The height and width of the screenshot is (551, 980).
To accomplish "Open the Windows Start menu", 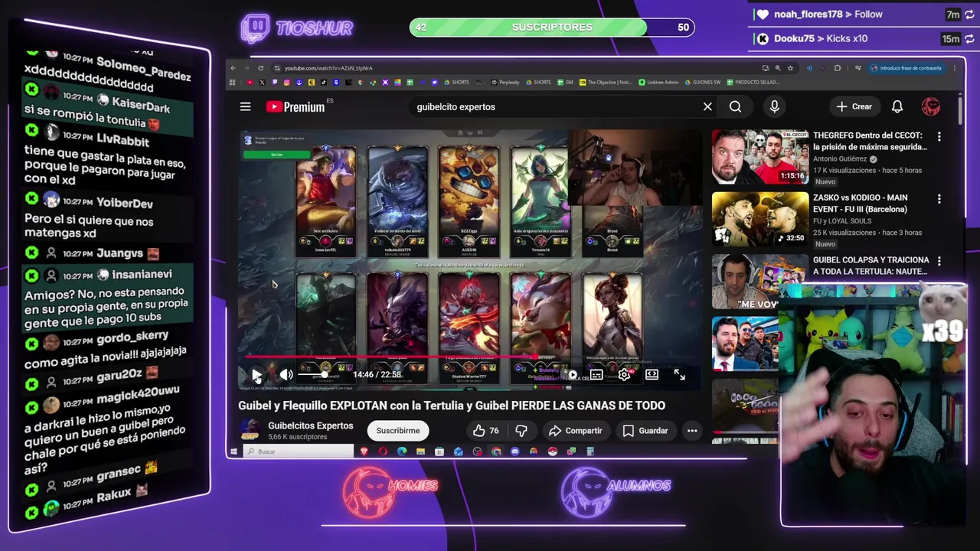I will click(234, 452).
